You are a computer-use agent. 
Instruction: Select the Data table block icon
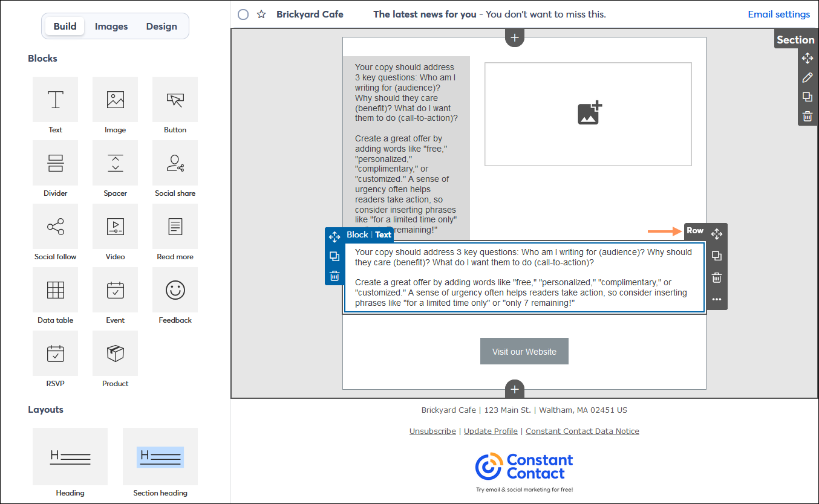56,290
